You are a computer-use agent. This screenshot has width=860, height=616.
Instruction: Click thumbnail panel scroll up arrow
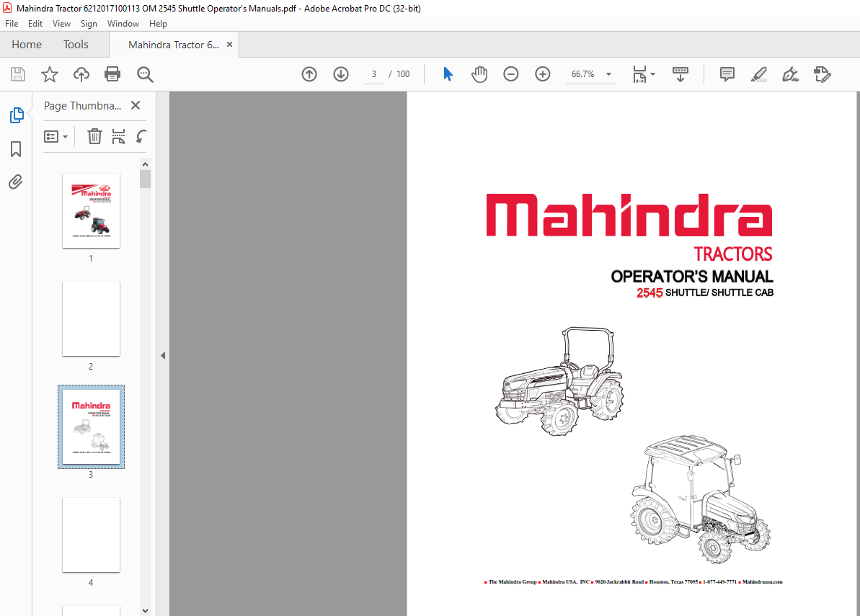[x=146, y=164]
